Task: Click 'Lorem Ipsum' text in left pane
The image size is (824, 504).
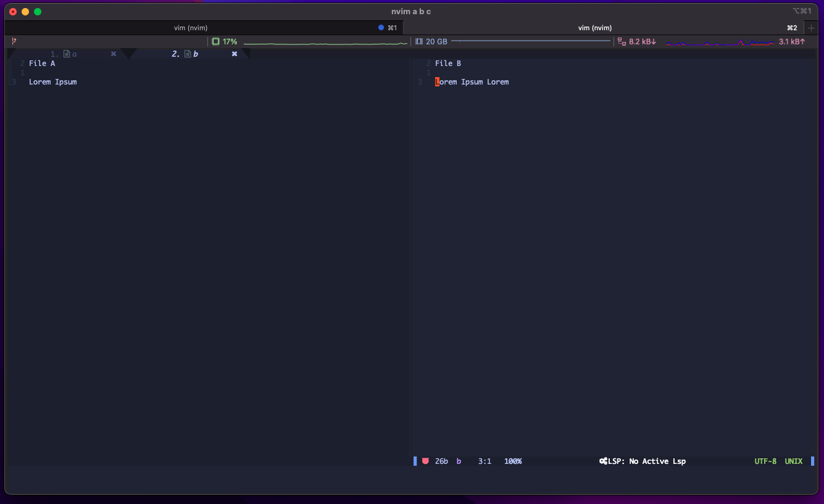Action: (x=53, y=82)
